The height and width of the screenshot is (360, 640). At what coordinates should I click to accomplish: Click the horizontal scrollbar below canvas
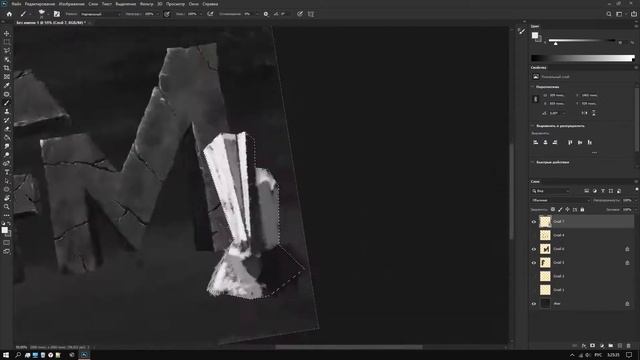click(349, 347)
